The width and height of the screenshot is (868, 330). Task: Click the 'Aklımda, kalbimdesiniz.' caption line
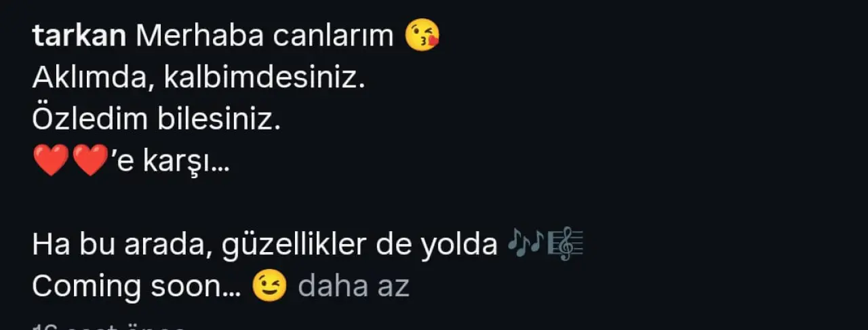(x=199, y=79)
